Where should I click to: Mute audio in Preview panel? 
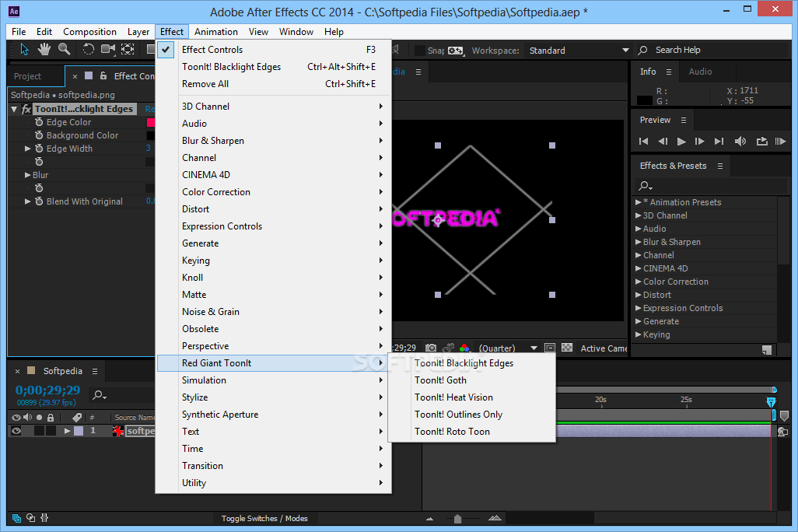tap(740, 142)
